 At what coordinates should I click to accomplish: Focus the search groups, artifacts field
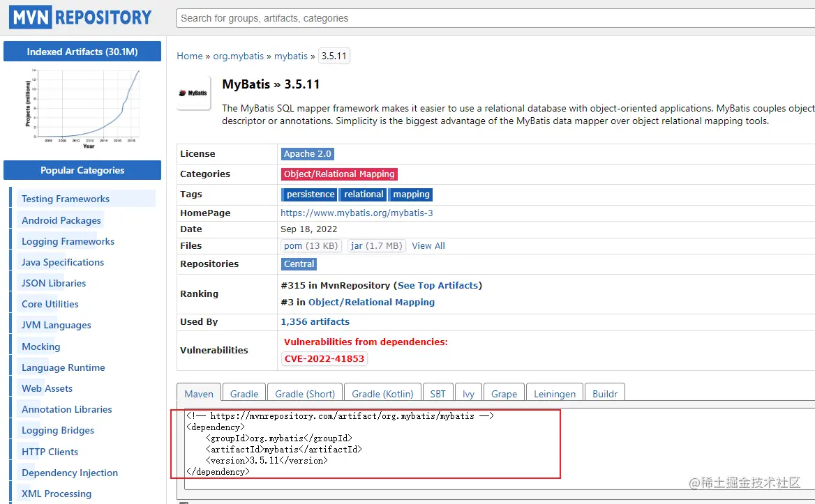(495, 18)
